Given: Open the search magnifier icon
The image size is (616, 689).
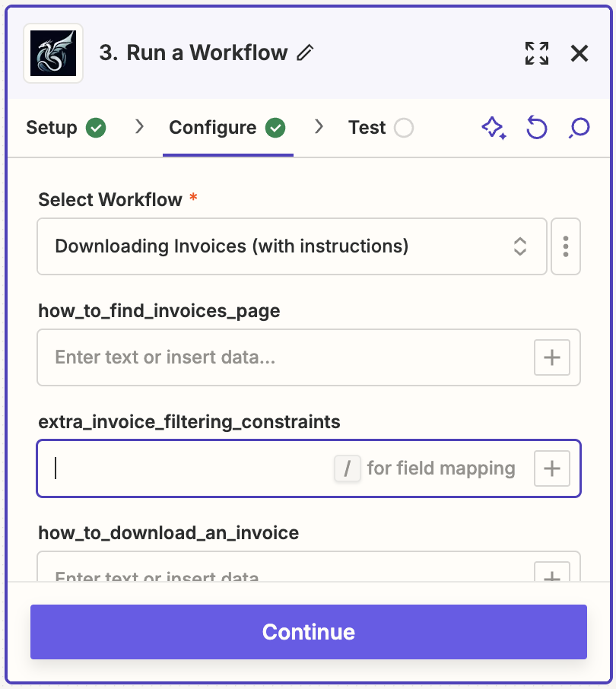Looking at the screenshot, I should tap(579, 128).
